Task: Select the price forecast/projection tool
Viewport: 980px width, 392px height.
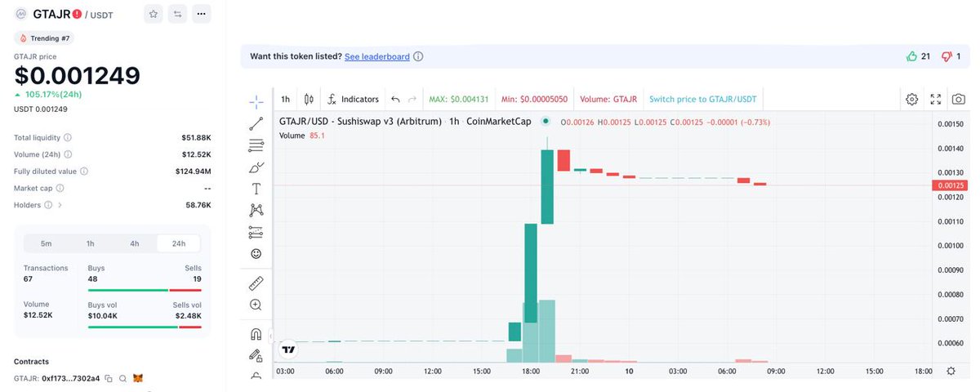Action: (x=256, y=232)
